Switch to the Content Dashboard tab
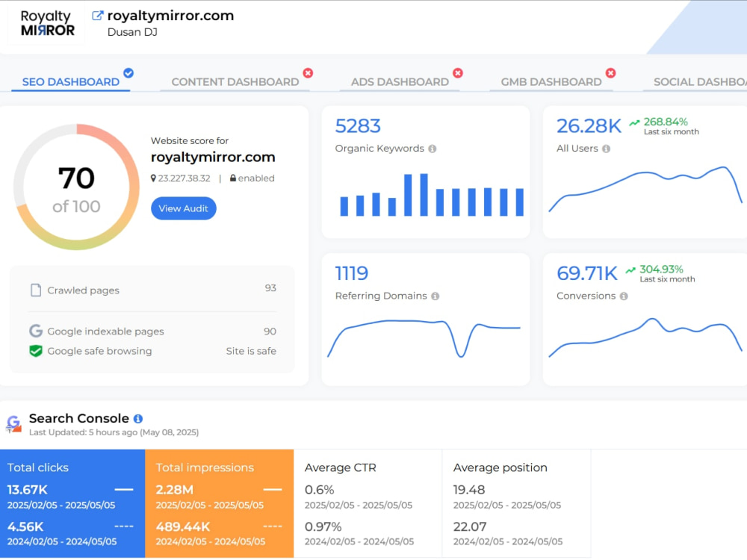 pos(235,82)
